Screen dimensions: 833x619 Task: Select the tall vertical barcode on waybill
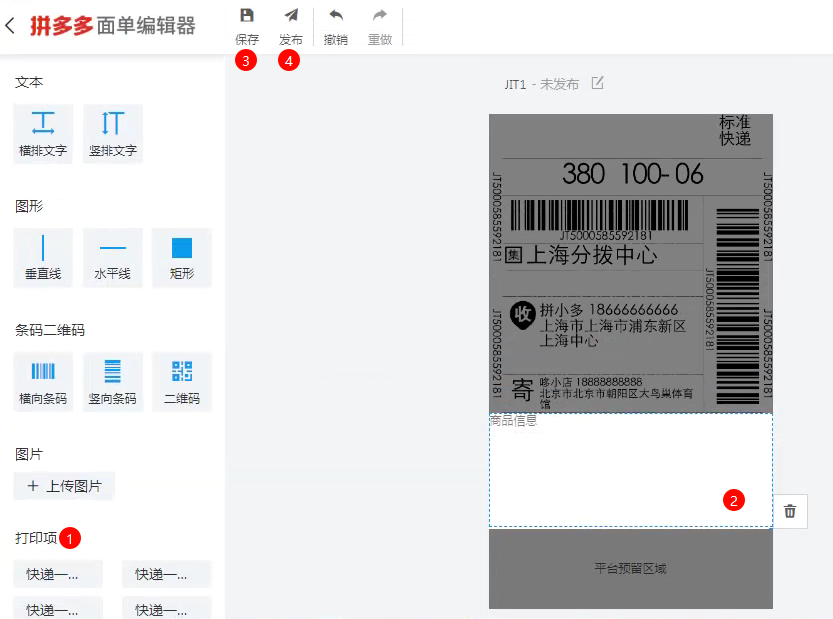pyautogui.click(x=737, y=307)
